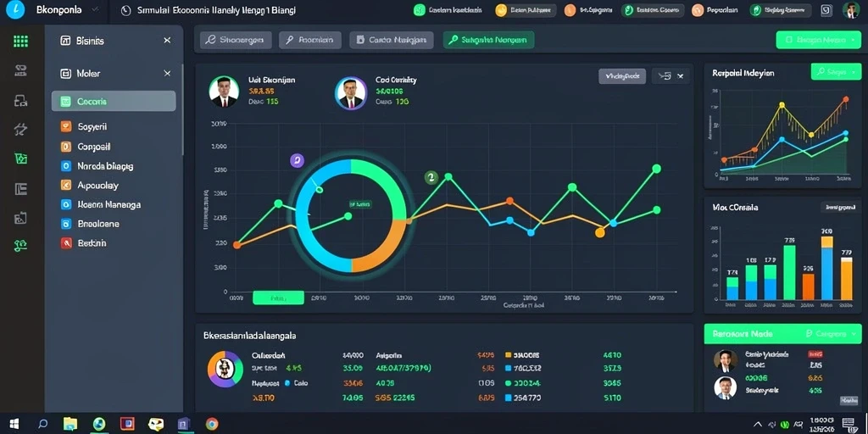Click the green color swatch in bottom table
The image size is (868, 434).
[509, 383]
